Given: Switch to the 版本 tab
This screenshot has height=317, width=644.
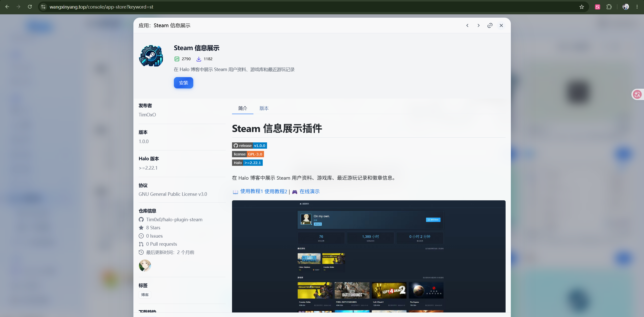Looking at the screenshot, I should click(x=264, y=108).
